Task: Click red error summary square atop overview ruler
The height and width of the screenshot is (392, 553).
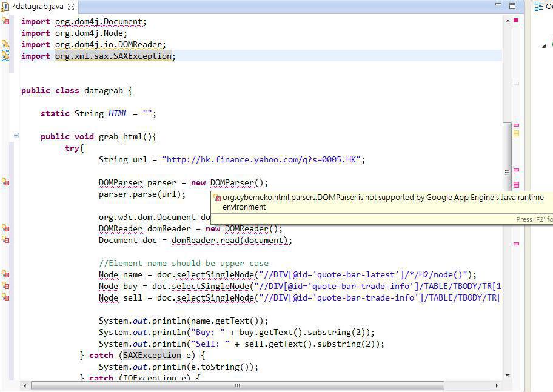Action: (x=516, y=21)
